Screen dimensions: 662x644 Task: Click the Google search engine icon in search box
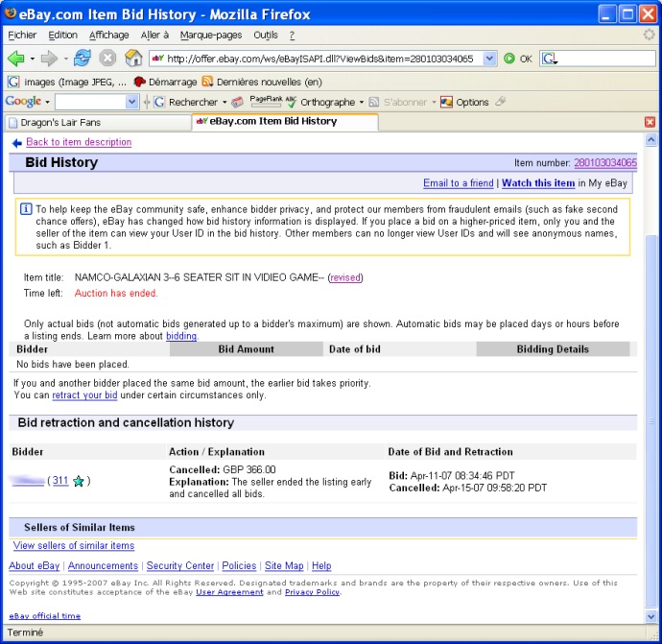click(x=549, y=59)
